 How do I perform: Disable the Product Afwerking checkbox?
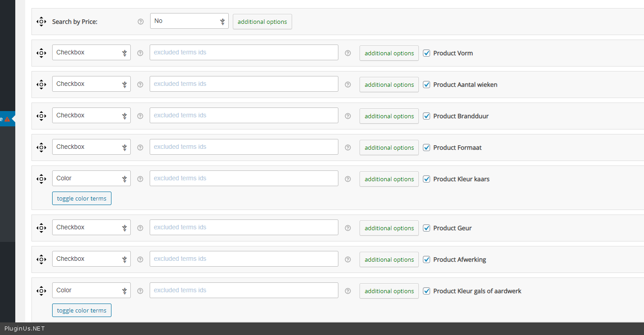[426, 259]
